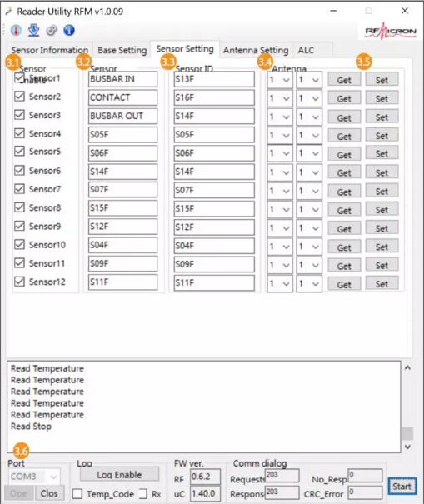Click the log area scrollbar thumb
The image size is (424, 504).
click(x=407, y=433)
